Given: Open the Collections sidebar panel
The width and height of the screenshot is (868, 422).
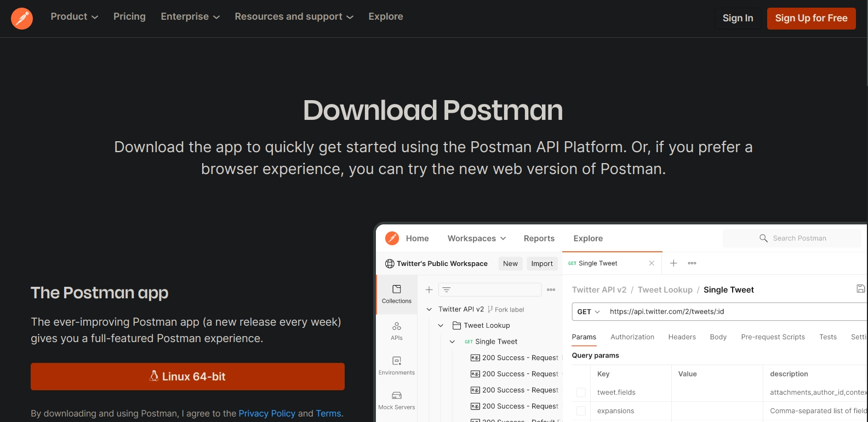Looking at the screenshot, I should point(396,294).
